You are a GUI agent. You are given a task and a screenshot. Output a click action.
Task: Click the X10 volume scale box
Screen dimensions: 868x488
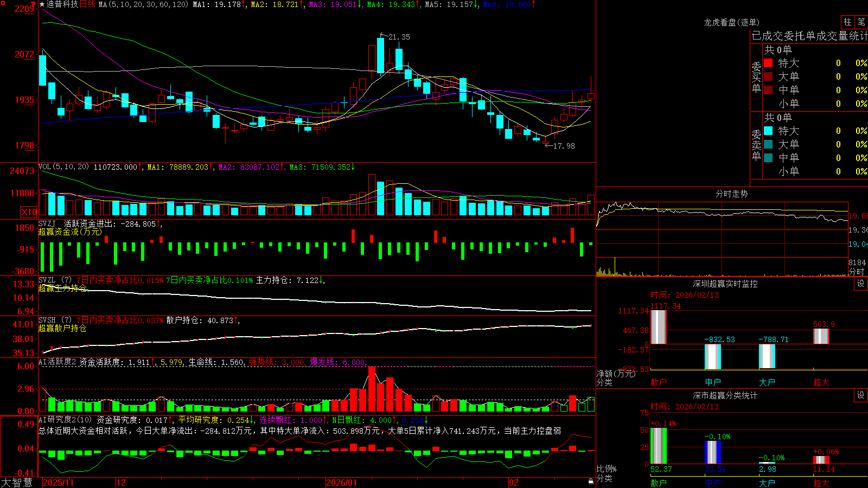(29, 212)
